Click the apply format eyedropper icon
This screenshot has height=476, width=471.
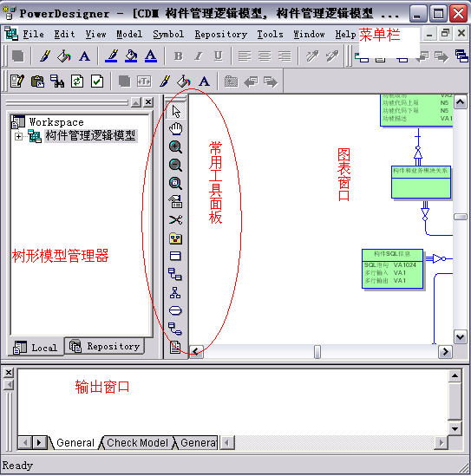tap(332, 56)
